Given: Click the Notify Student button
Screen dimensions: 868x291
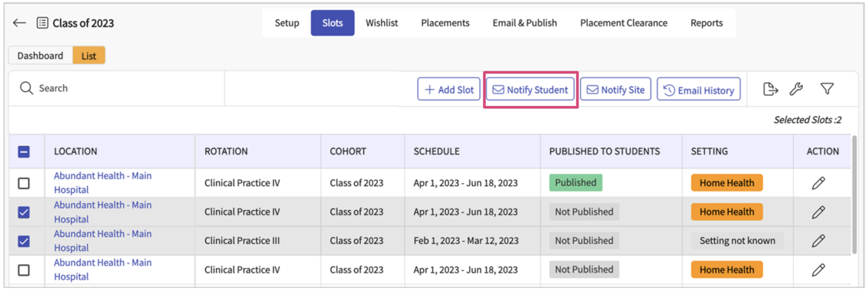Looking at the screenshot, I should pos(530,90).
